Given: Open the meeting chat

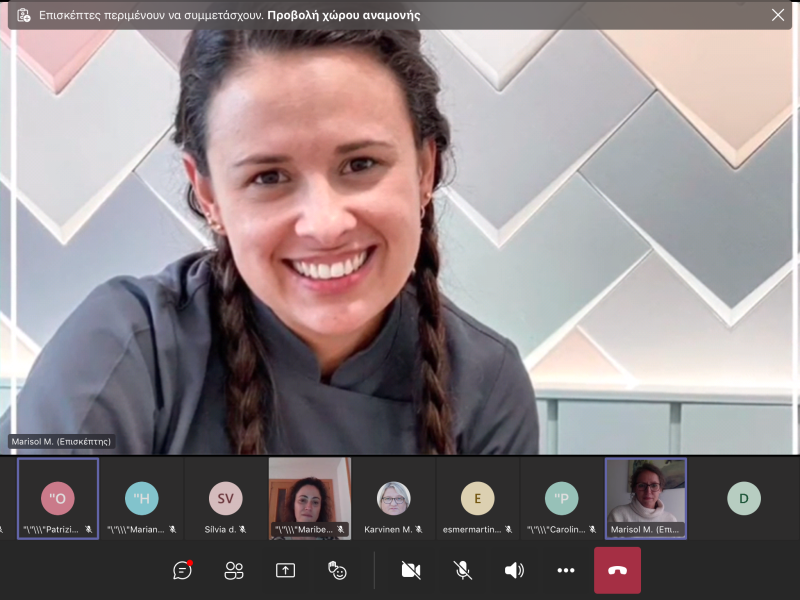Looking at the screenshot, I should point(182,570).
